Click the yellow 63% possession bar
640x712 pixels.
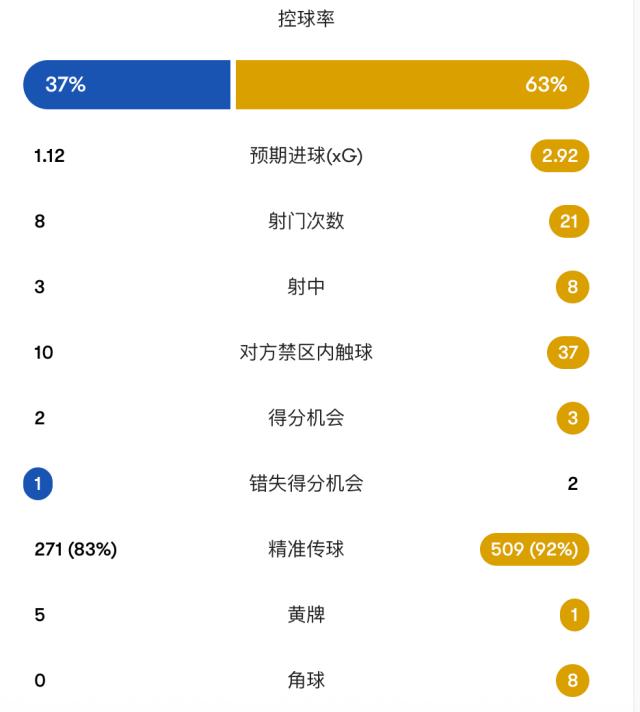[x=412, y=84]
